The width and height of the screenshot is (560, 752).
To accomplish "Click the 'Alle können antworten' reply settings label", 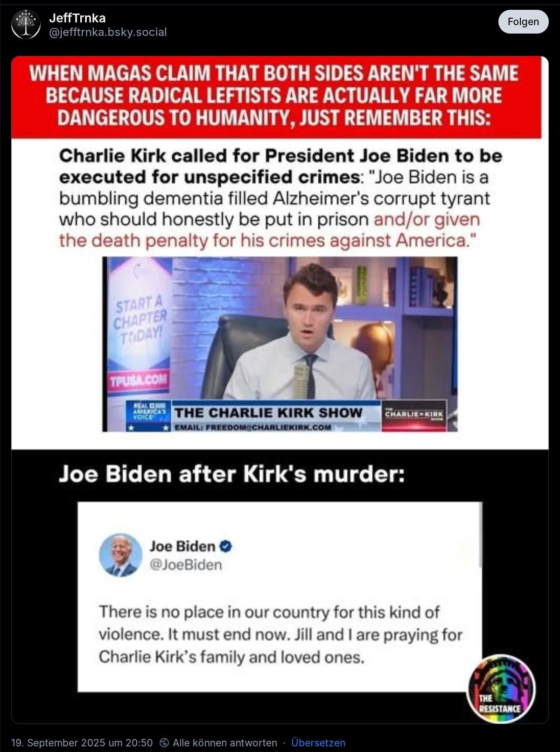I will pyautogui.click(x=225, y=742).
